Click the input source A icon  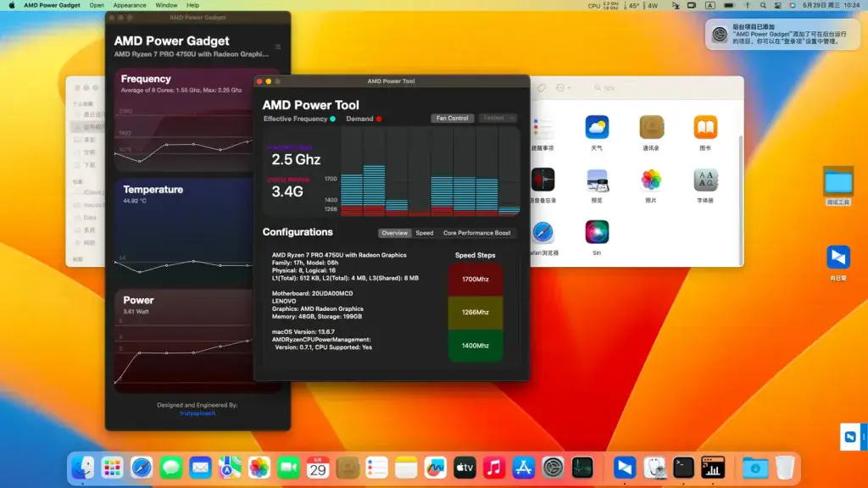tap(710, 6)
